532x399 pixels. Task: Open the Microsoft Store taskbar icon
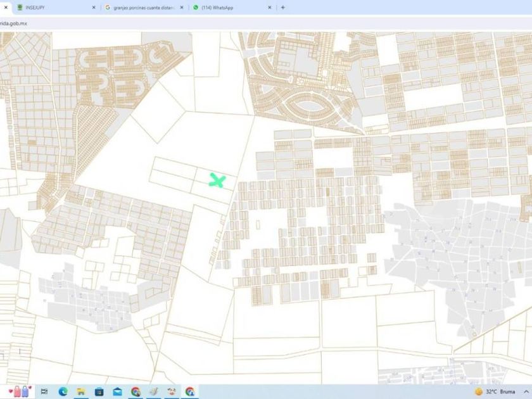[99, 391]
